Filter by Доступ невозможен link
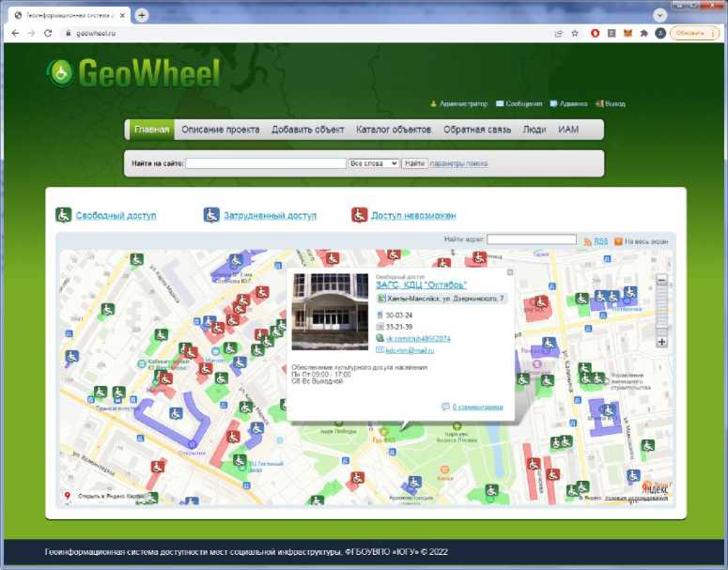Screen dimensions: 728x570 [x=413, y=215]
